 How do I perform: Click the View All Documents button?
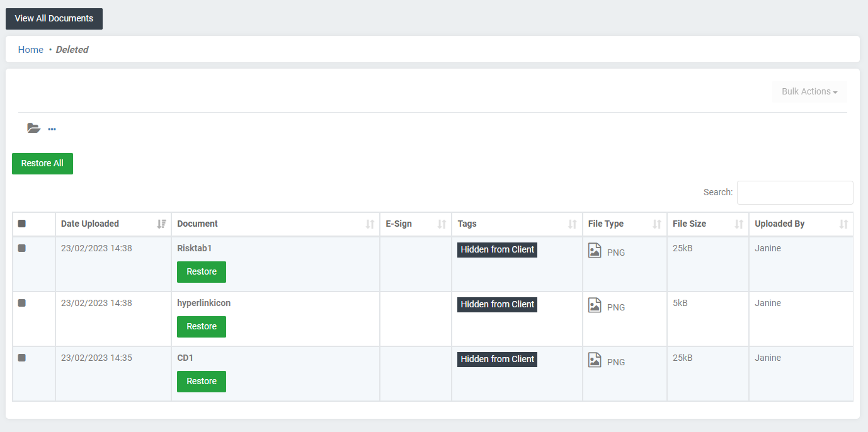click(x=54, y=18)
